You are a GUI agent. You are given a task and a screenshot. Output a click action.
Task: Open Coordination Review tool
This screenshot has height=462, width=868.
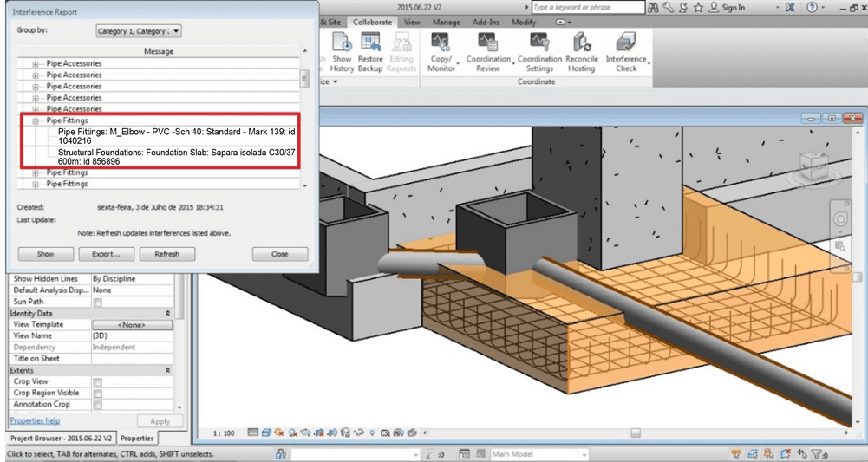coord(488,53)
